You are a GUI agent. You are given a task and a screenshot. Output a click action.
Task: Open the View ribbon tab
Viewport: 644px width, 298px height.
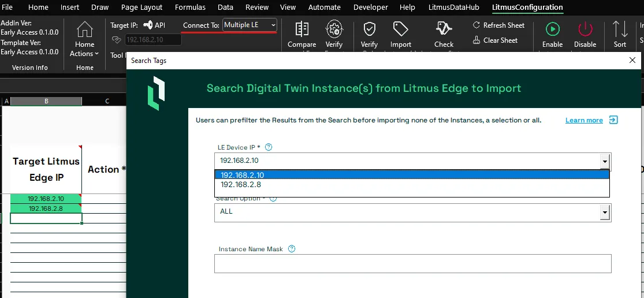288,8
